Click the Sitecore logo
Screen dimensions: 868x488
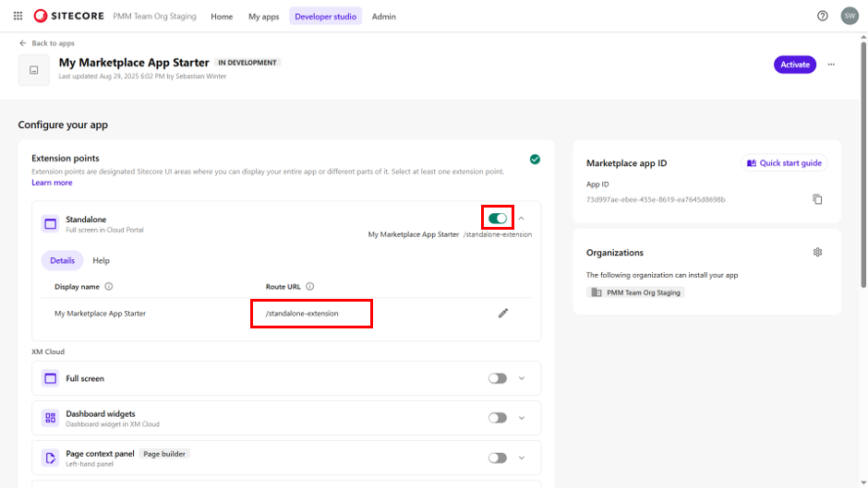pos(68,16)
